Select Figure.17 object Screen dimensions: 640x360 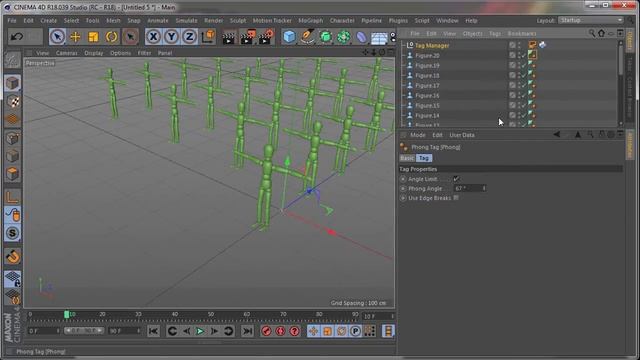427,86
